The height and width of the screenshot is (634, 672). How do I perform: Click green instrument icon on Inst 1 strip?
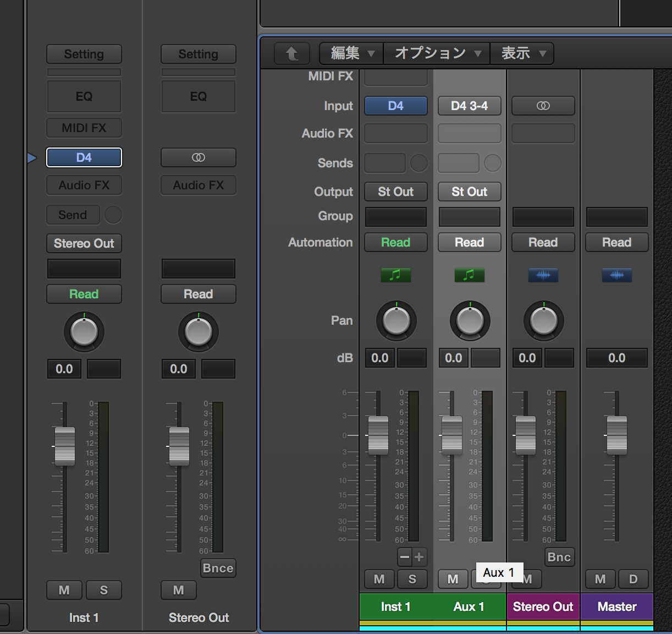(395, 275)
